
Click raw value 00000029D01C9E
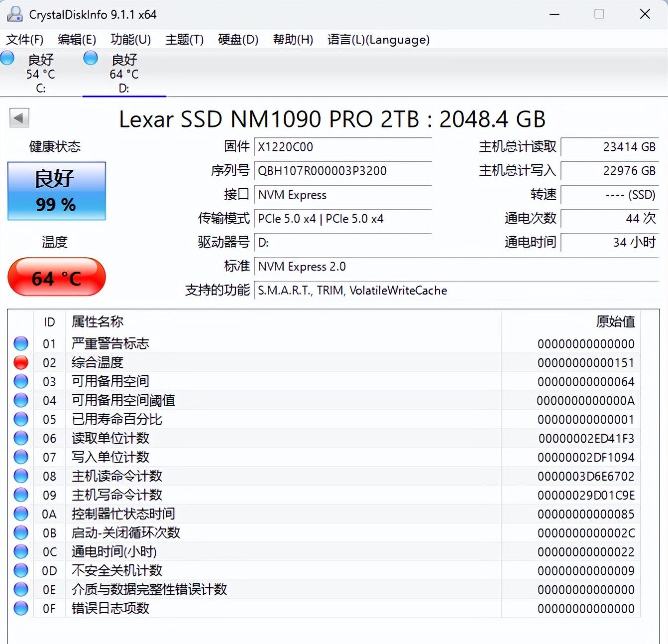coord(586,495)
